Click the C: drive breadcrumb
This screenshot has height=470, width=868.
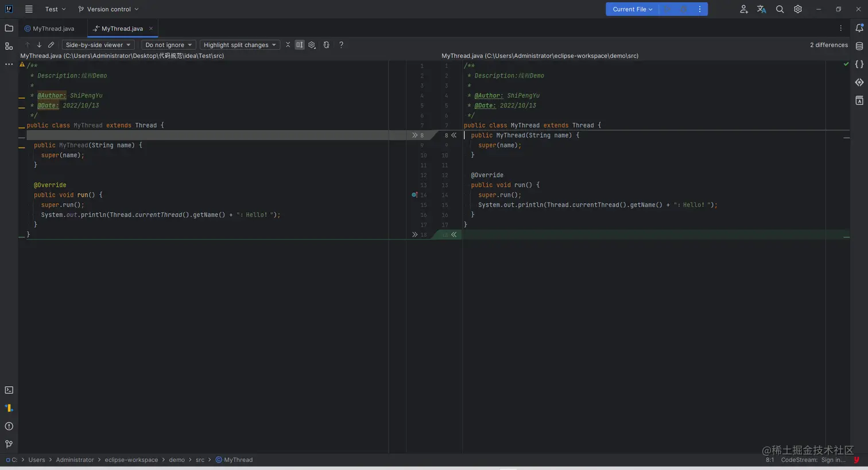11,460
